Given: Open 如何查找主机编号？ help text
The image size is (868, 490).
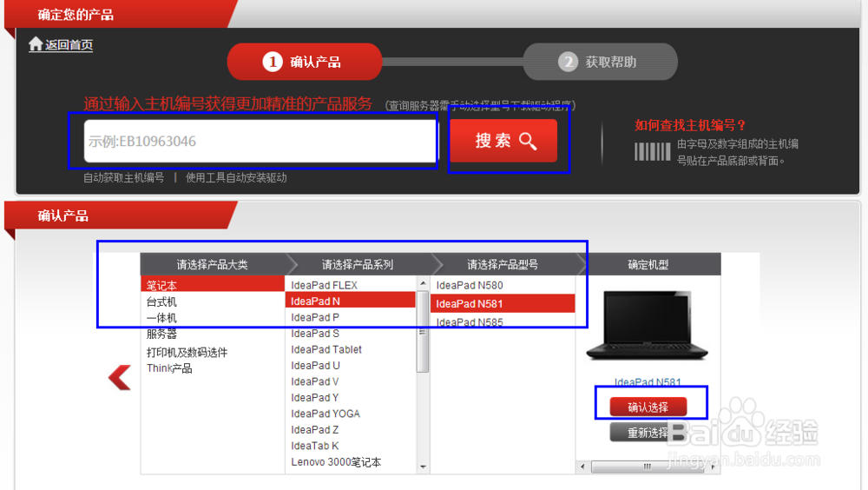Looking at the screenshot, I should click(690, 125).
